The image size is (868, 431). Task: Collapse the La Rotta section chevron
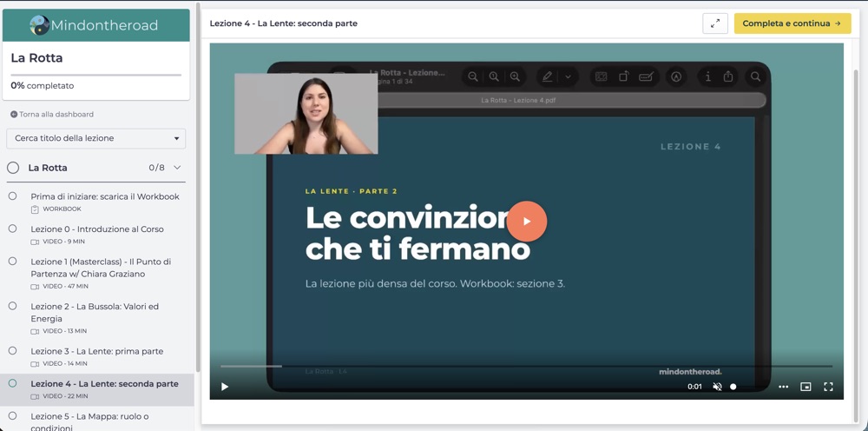(177, 168)
